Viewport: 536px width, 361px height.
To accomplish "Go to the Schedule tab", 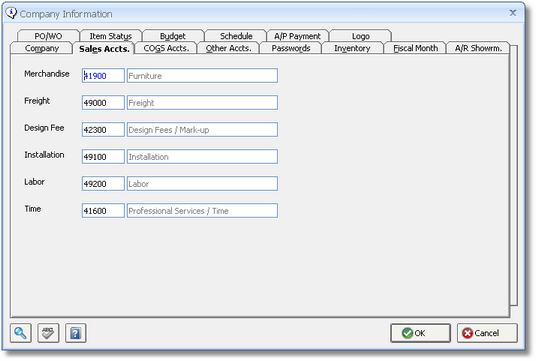I will 236,36.
